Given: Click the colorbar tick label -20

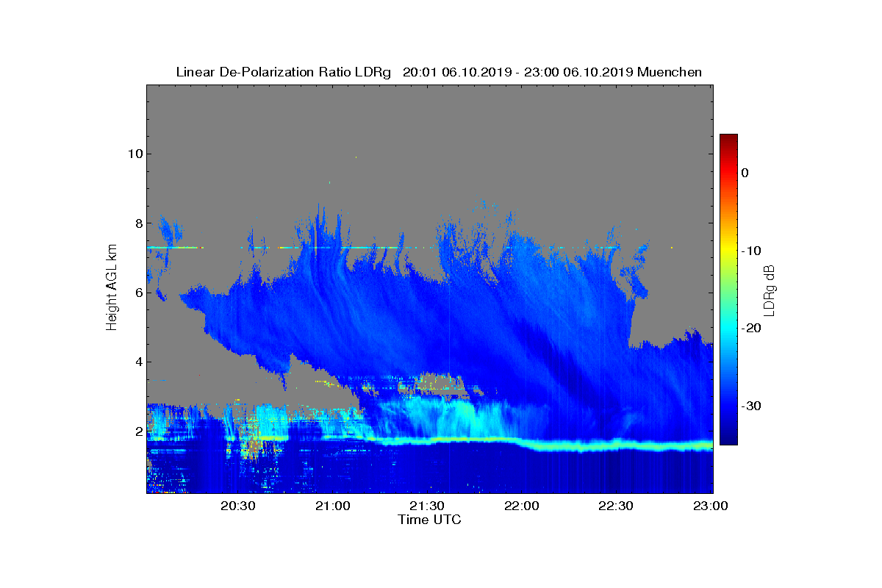Looking at the screenshot, I should [750, 329].
